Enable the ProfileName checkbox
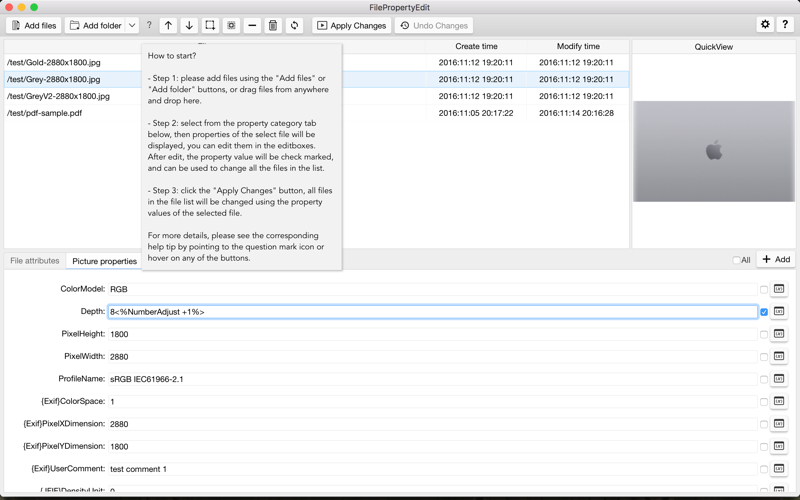This screenshot has width=800, height=500. [x=764, y=380]
